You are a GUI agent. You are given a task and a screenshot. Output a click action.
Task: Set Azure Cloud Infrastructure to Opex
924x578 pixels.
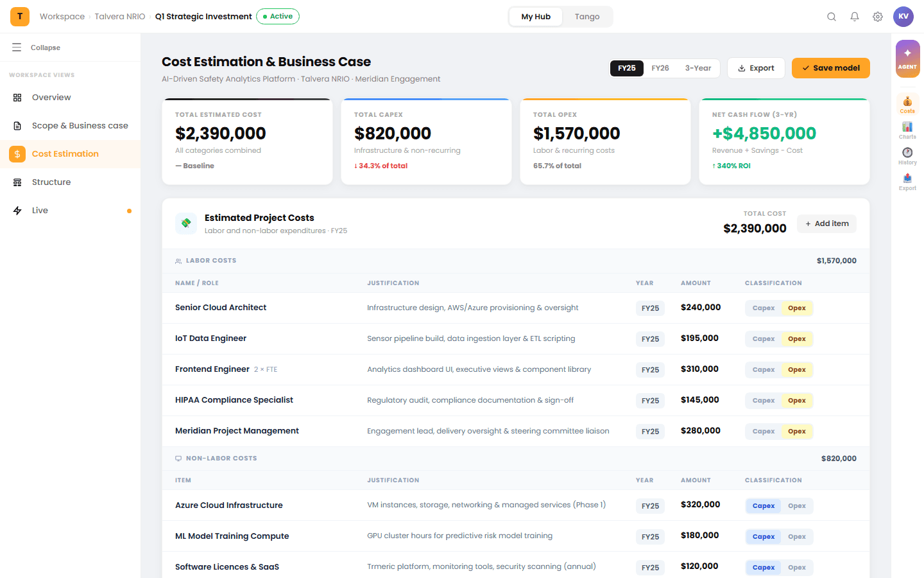coord(797,506)
